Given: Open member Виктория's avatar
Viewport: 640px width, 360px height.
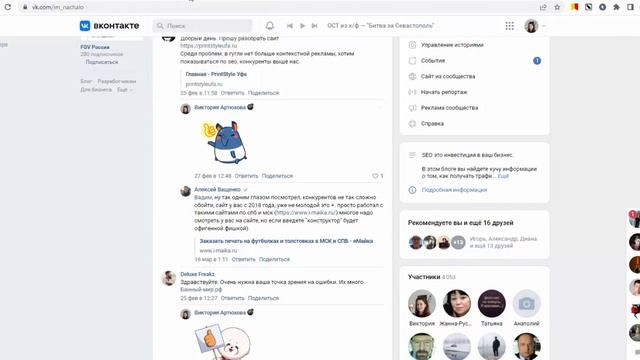Looking at the screenshot, I should point(422,303).
